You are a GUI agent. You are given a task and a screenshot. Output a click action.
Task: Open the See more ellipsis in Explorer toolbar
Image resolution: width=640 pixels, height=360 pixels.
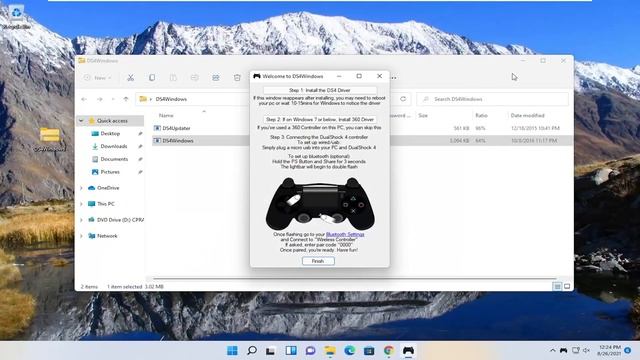[x=394, y=78]
